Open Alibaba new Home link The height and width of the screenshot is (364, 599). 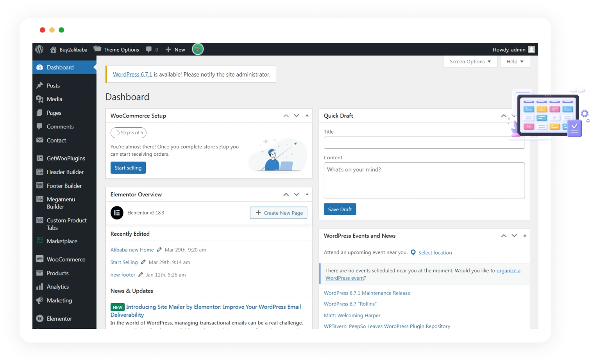tap(132, 250)
